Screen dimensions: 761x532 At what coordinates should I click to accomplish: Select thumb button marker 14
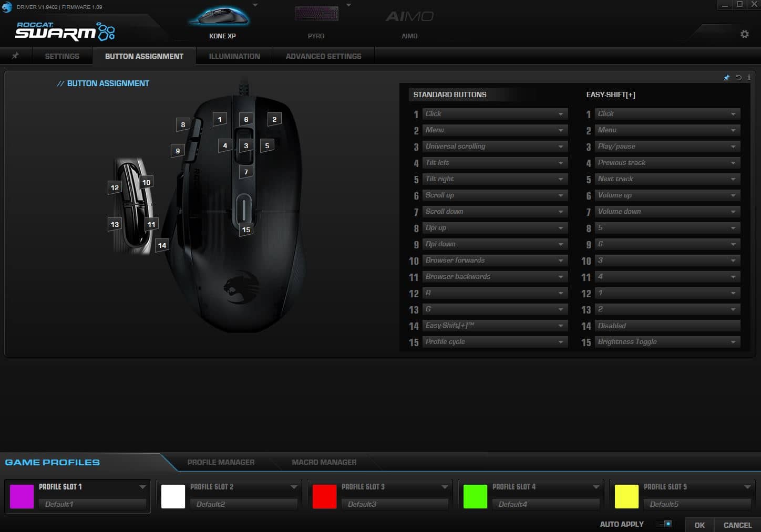tap(162, 245)
